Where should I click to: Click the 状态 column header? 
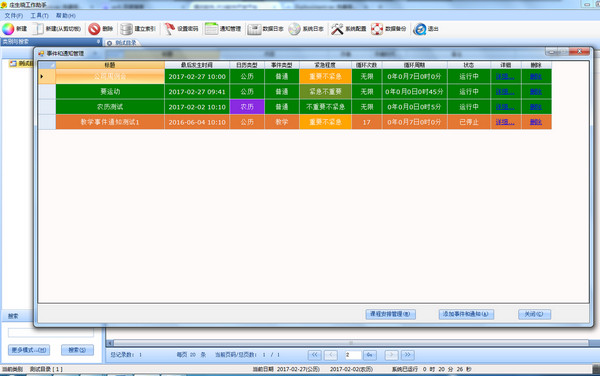pyautogui.click(x=469, y=65)
